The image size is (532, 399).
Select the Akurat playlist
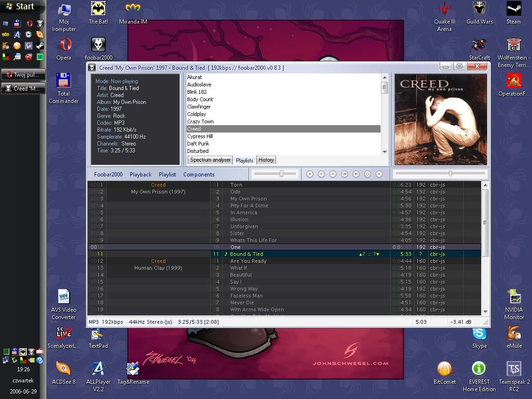click(283, 77)
